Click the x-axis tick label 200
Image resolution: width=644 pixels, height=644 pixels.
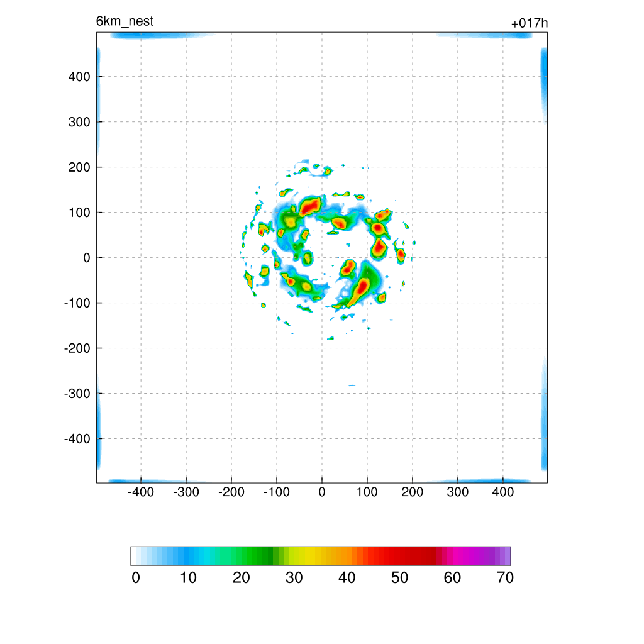(x=413, y=492)
